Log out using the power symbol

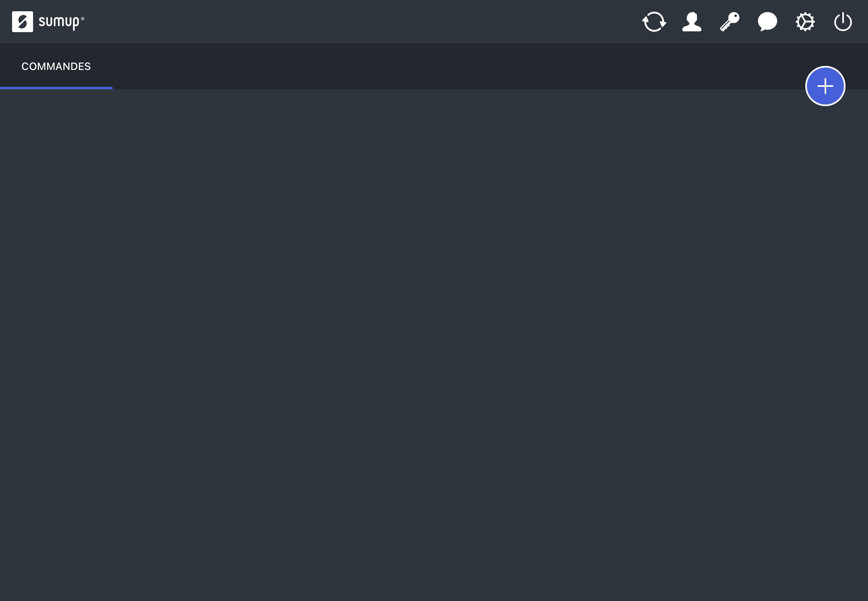tap(843, 22)
